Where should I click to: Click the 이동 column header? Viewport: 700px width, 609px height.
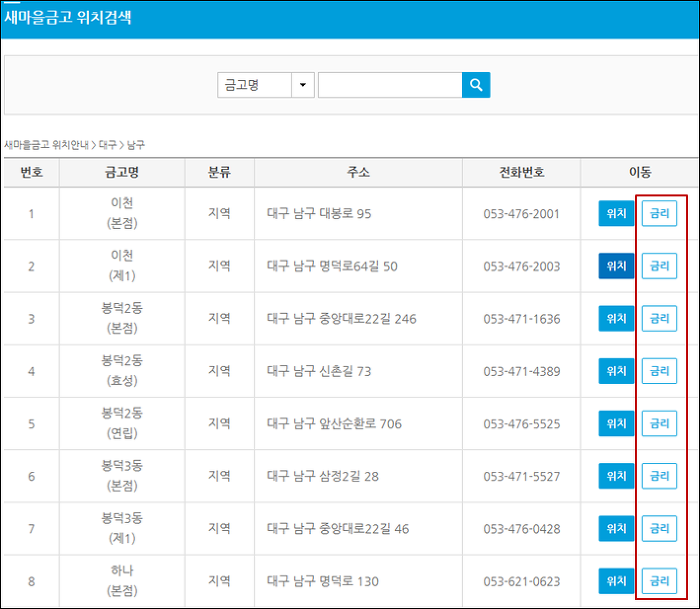click(640, 172)
